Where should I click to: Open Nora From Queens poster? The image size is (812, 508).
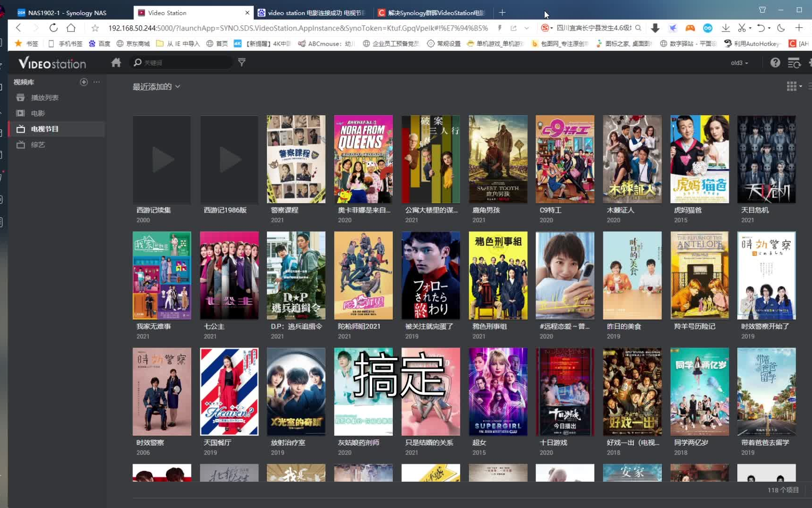pos(363,159)
